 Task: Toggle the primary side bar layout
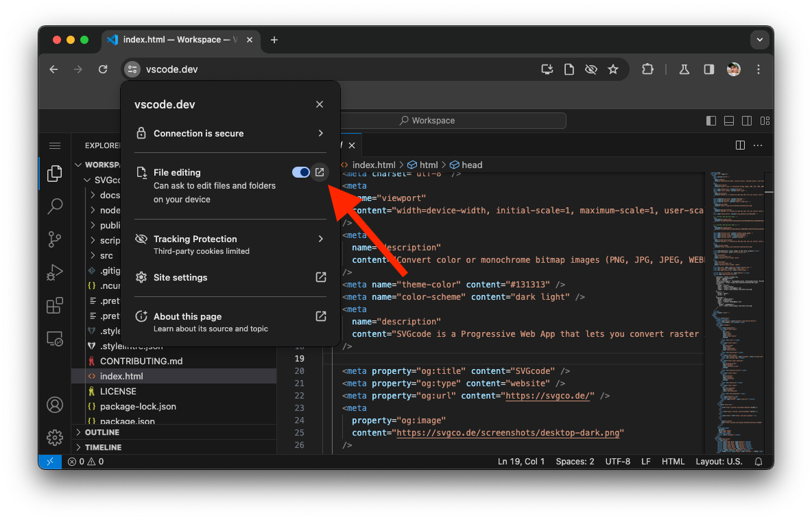pyautogui.click(x=710, y=120)
